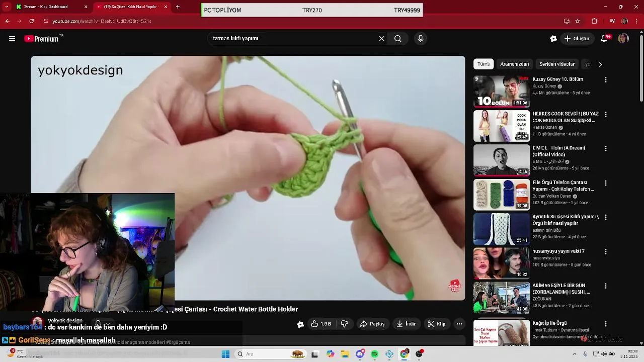Select the Tümü filter chip

coord(484,64)
